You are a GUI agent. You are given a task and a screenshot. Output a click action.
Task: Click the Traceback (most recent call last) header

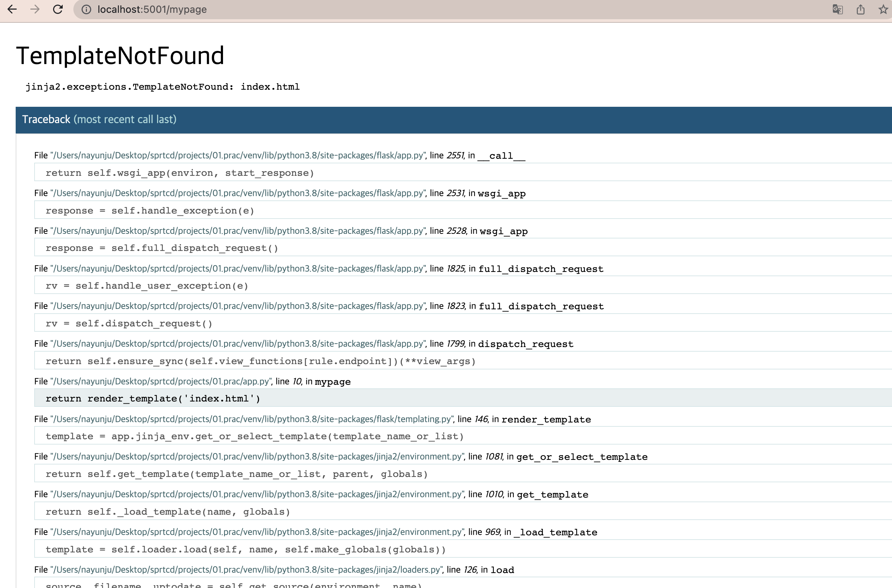click(454, 120)
